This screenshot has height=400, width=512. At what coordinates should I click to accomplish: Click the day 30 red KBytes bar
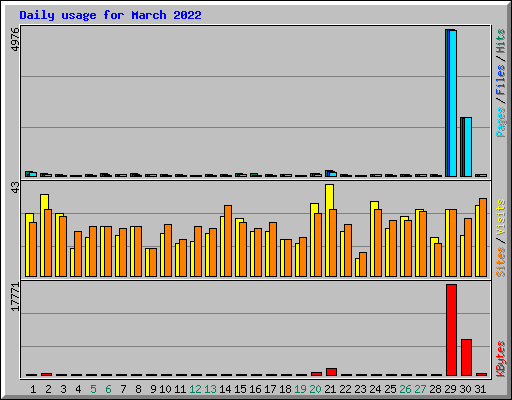[x=466, y=357]
